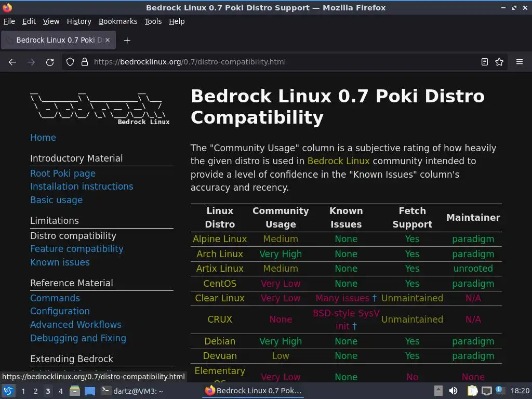Open the network status tray icon
Viewport: 532px width, 399px height.
(486, 391)
